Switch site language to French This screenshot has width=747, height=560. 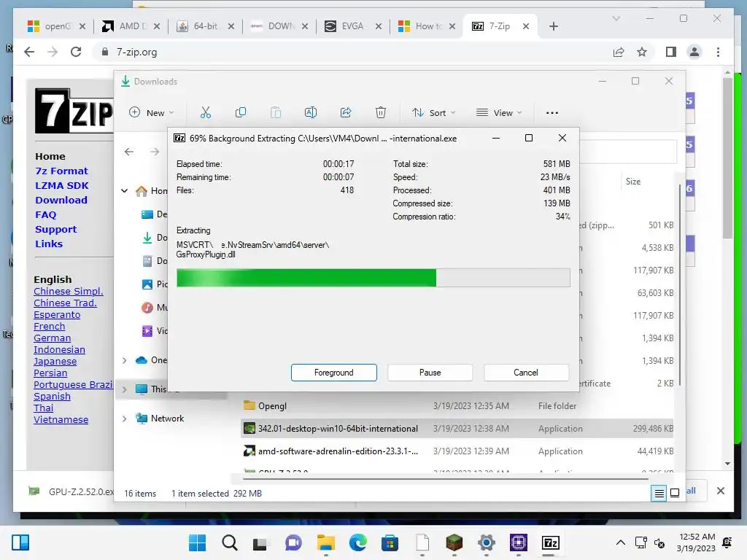click(x=49, y=327)
